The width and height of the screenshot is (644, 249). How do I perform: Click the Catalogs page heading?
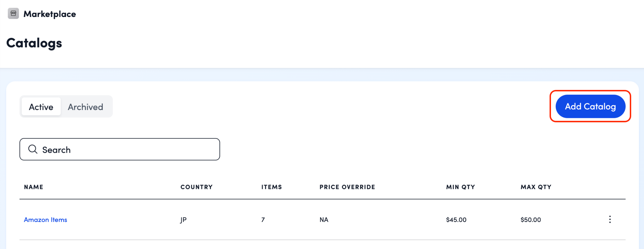[x=34, y=43]
